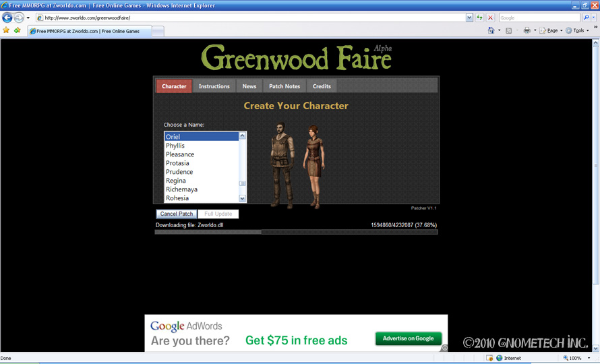Switch to the Instructions tab
The width and height of the screenshot is (600, 364).
click(214, 86)
